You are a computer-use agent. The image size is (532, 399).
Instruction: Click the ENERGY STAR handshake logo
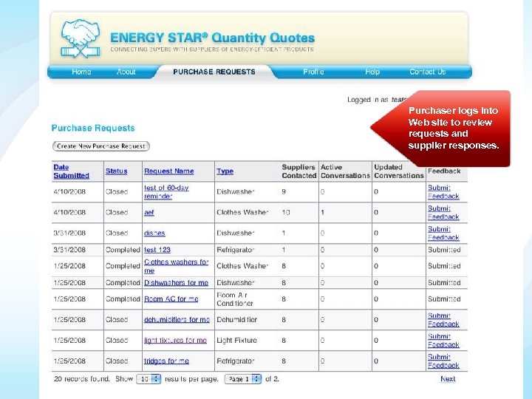coord(81,38)
